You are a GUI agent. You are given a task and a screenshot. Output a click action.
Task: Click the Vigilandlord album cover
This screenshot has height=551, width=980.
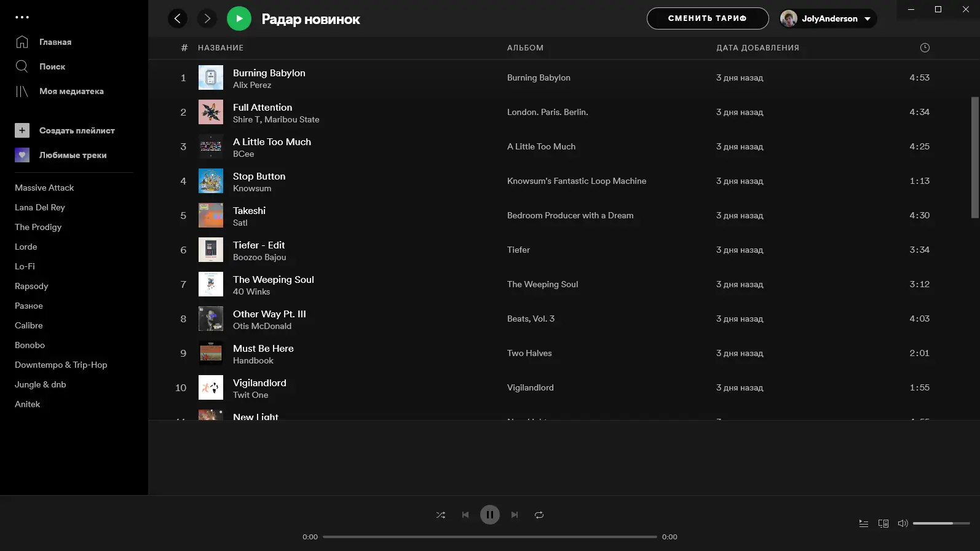[x=211, y=387]
